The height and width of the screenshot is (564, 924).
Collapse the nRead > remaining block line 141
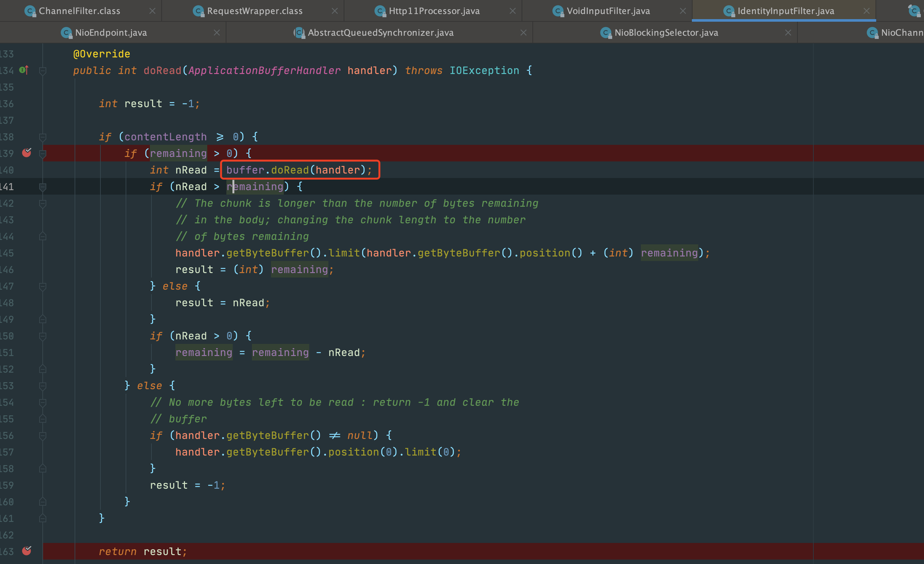(x=43, y=187)
